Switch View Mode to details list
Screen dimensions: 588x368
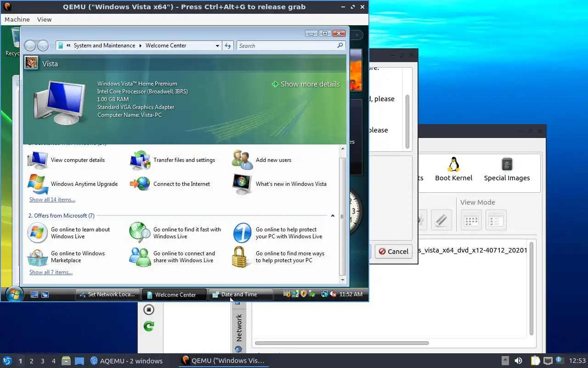coord(496,220)
